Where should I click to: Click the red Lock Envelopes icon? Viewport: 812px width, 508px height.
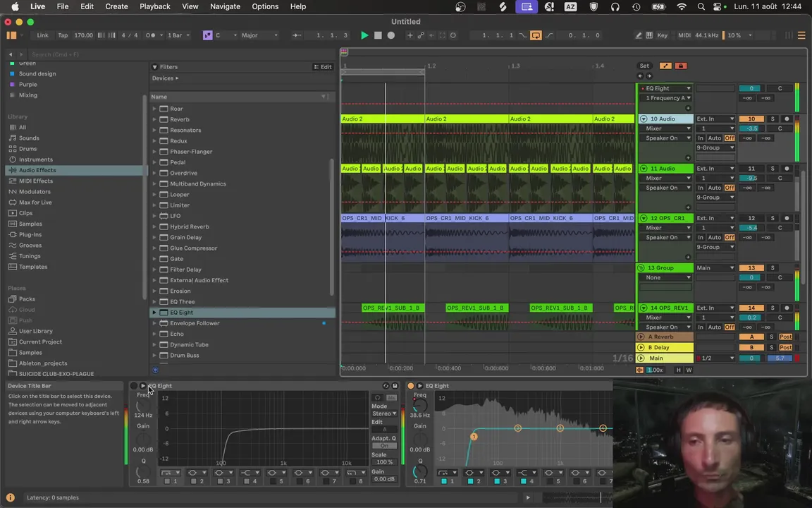point(680,66)
